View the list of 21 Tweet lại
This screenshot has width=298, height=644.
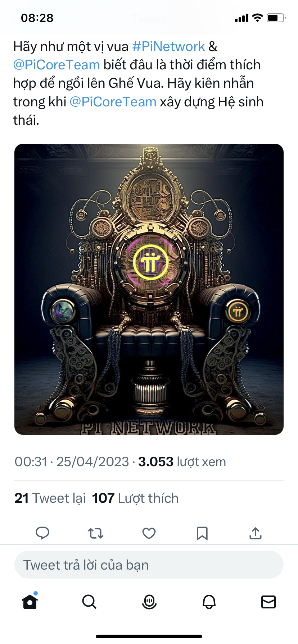pos(50,498)
